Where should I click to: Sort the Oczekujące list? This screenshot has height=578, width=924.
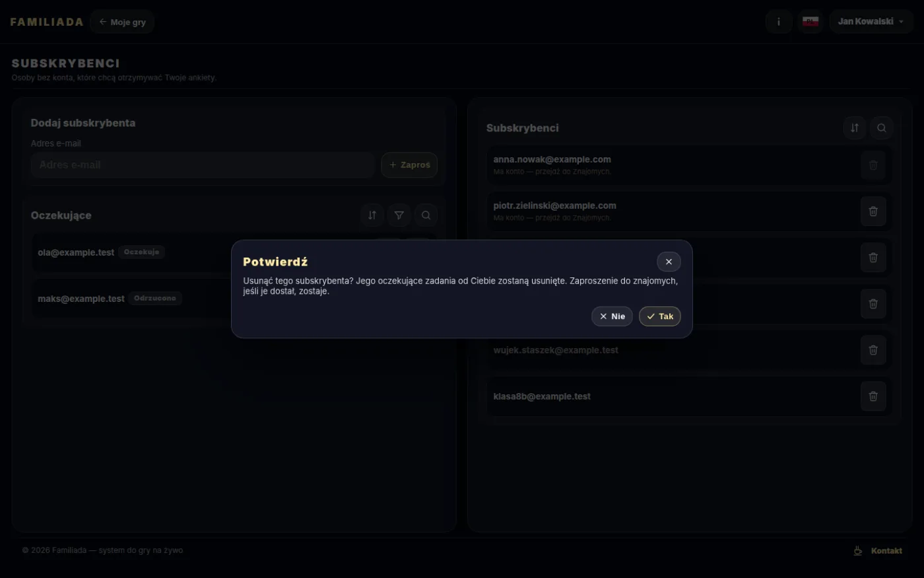372,215
